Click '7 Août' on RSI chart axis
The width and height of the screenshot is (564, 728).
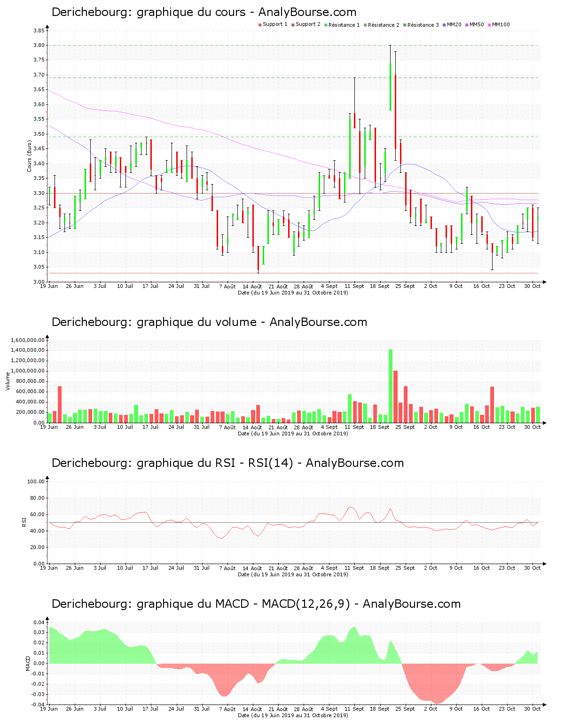click(x=227, y=568)
